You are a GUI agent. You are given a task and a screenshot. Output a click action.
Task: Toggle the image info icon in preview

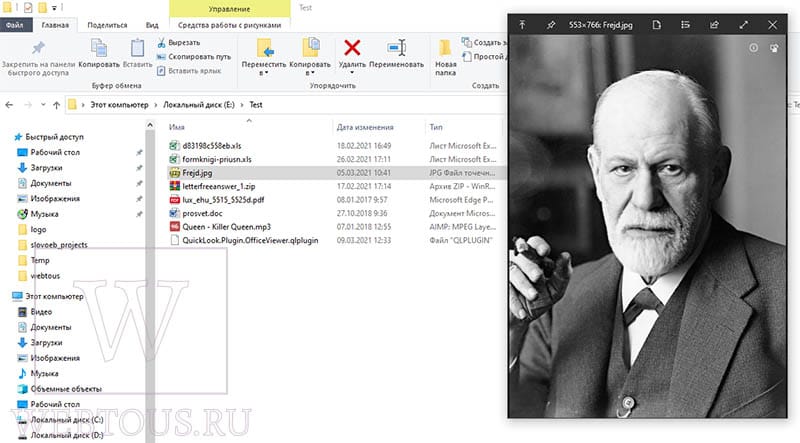[754, 48]
